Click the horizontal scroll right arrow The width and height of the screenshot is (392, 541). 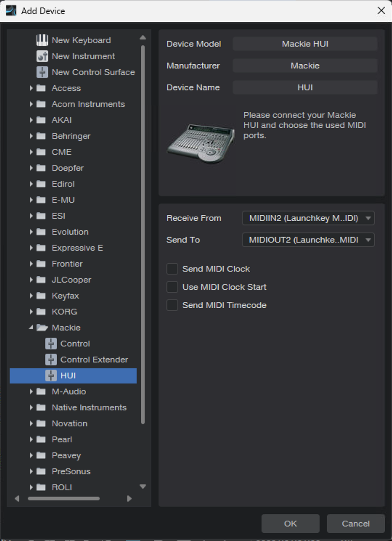[x=129, y=498]
